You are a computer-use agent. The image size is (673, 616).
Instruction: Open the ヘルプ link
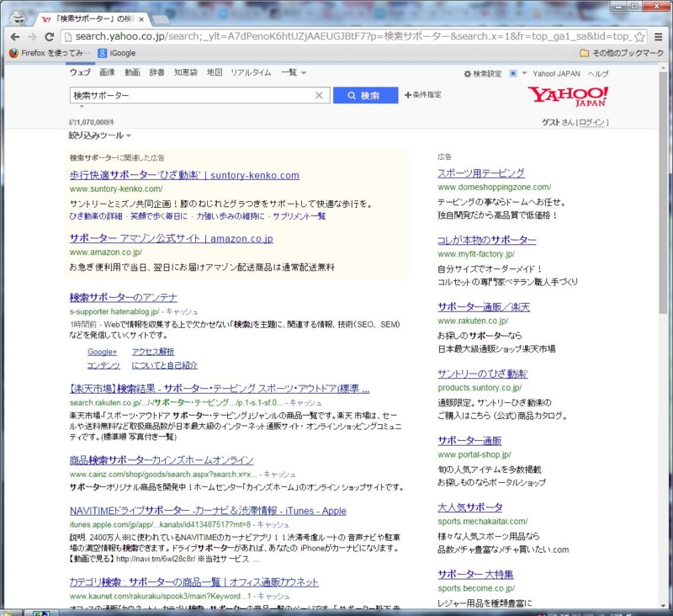tap(598, 74)
